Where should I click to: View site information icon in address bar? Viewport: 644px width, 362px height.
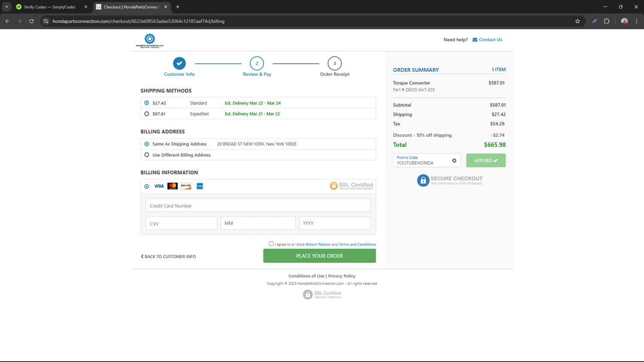(46, 21)
